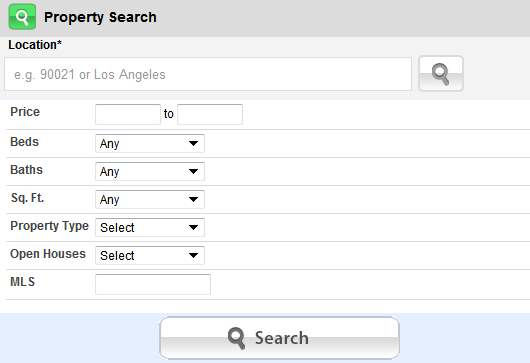Viewport: 530px width, 363px height.
Task: Click the Price label
Action: 25,112
